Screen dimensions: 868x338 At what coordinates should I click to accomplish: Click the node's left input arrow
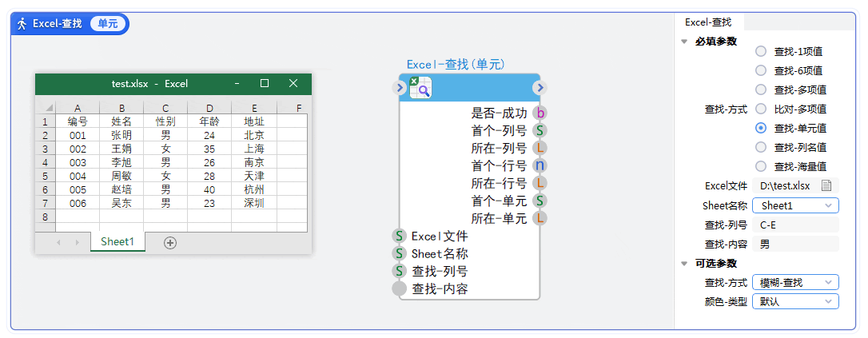(400, 88)
